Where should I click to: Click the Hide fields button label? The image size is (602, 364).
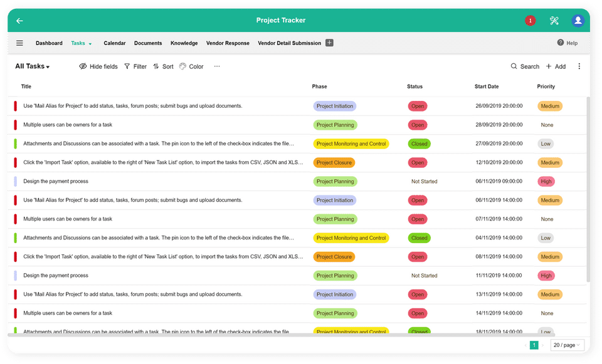pyautogui.click(x=103, y=66)
